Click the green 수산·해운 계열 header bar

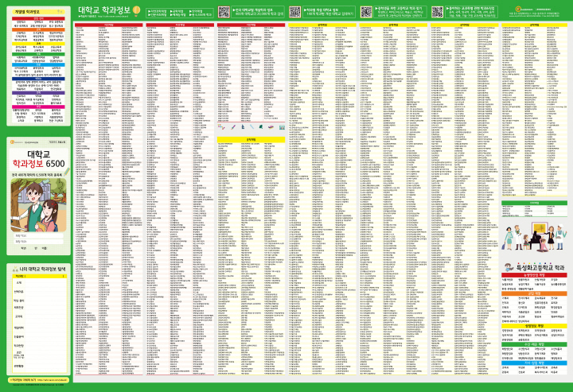[x=534, y=344]
